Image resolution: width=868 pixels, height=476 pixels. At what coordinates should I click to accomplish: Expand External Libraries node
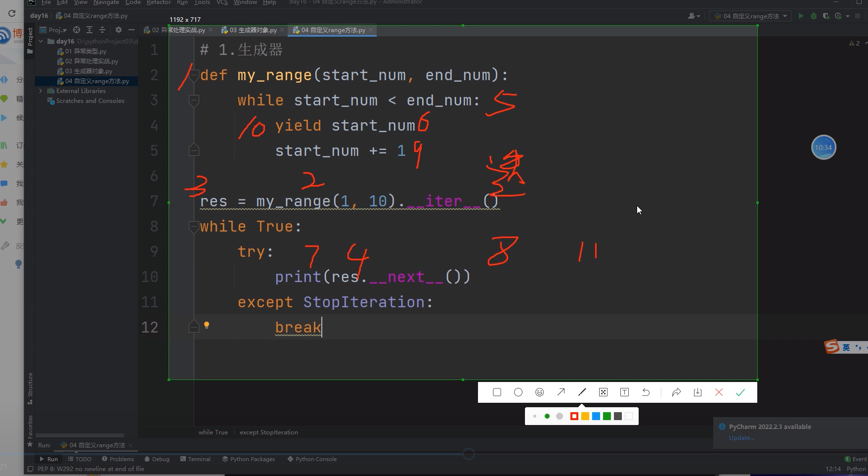(41, 91)
